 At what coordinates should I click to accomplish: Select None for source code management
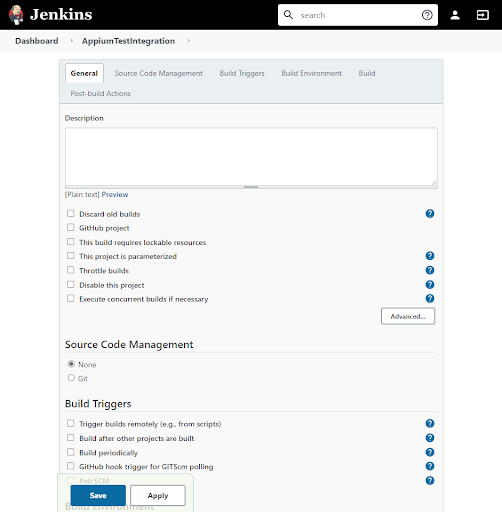pyautogui.click(x=71, y=364)
